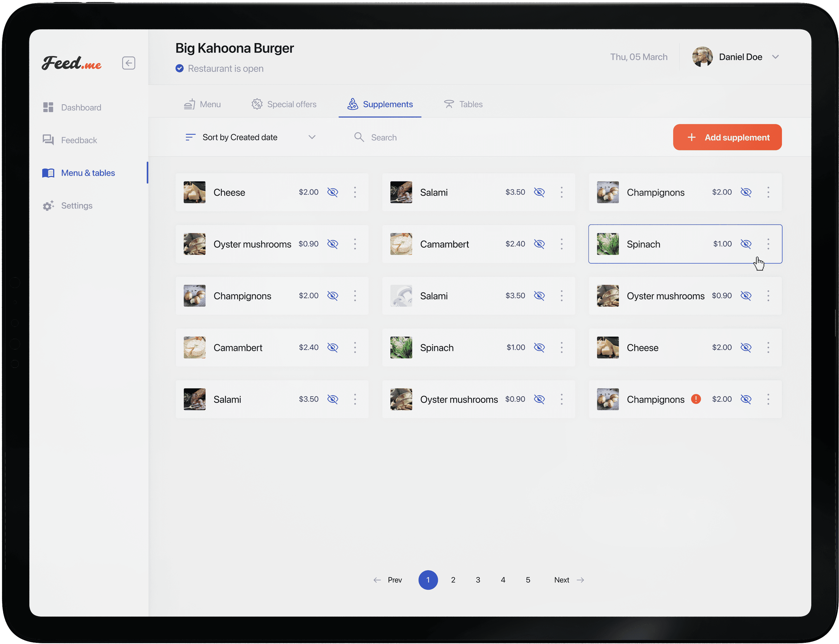Click the Thu, 05 March date text
Screen dimensions: 839x644
pyautogui.click(x=638, y=57)
